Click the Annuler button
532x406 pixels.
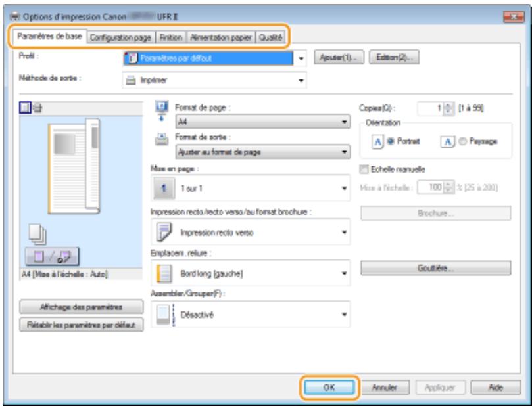pos(385,388)
